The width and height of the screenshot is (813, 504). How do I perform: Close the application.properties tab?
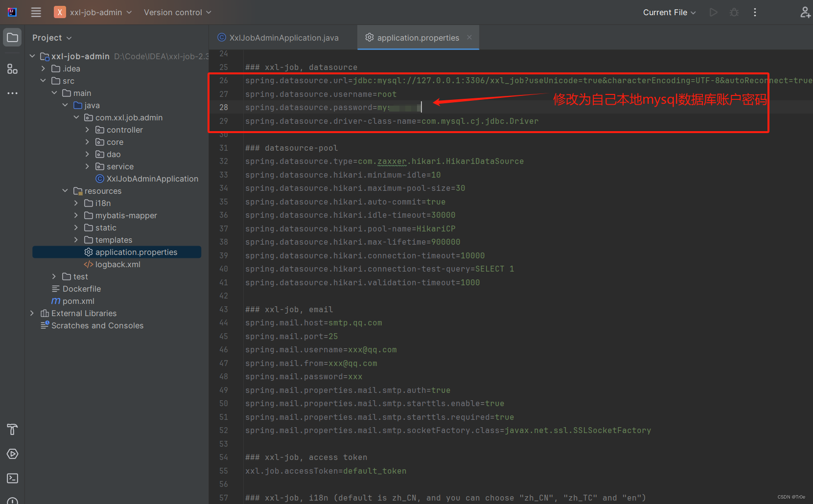[469, 37]
